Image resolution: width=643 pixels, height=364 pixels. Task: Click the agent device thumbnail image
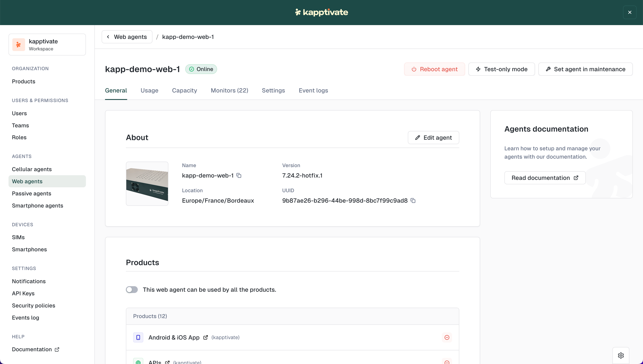coord(147,183)
